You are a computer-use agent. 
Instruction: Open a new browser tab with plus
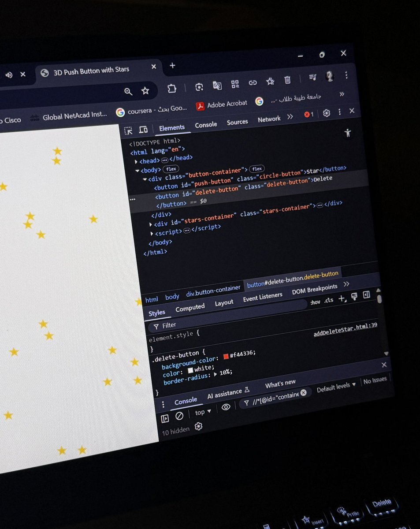pos(172,66)
